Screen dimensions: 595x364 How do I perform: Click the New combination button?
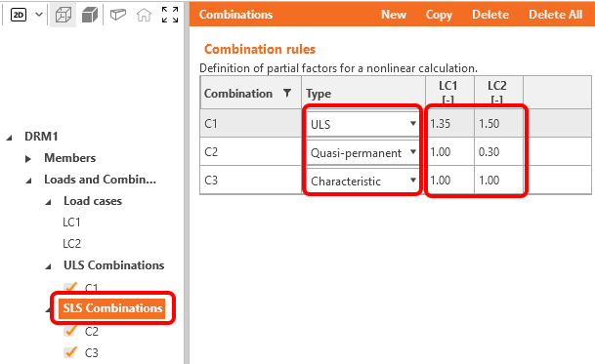pyautogui.click(x=394, y=15)
